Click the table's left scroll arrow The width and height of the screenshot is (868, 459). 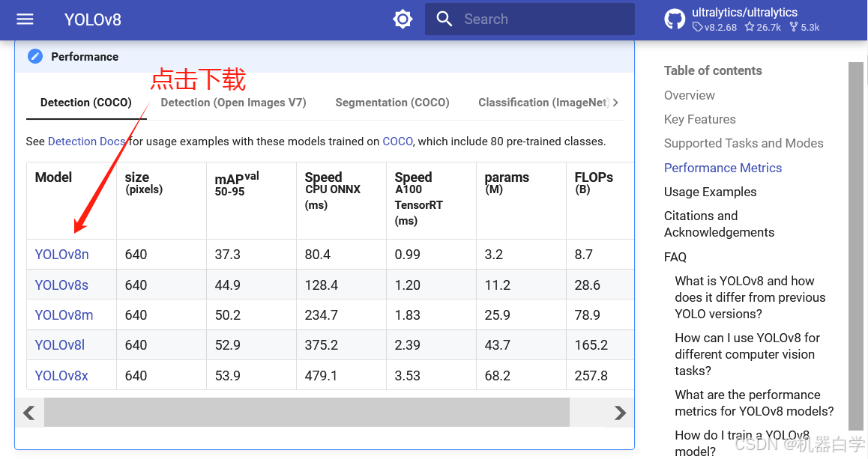[x=29, y=413]
